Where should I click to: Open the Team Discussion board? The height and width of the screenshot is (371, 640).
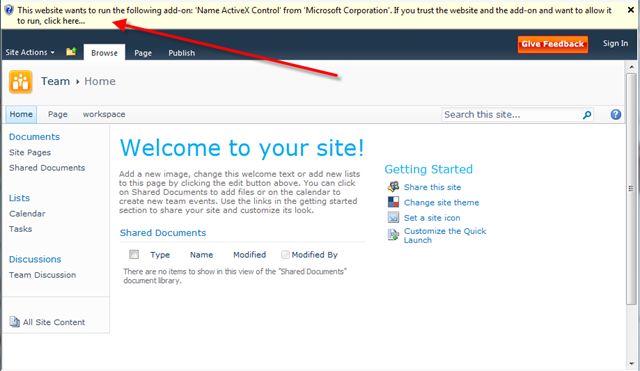(x=42, y=275)
